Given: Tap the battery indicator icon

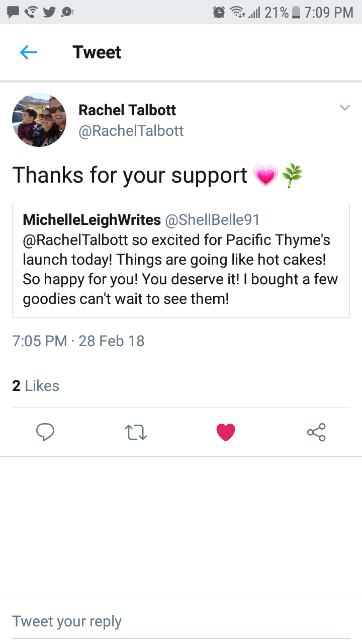Looking at the screenshot, I should click(x=296, y=12).
